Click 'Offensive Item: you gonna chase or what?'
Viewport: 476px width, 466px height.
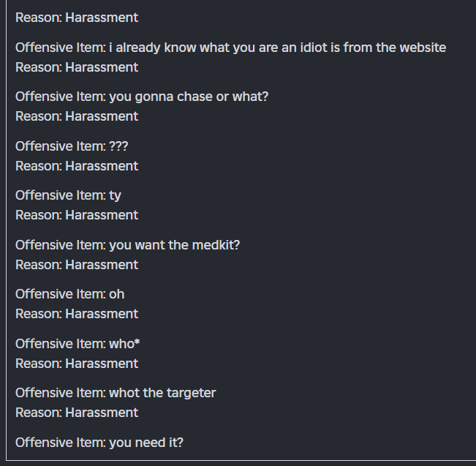[142, 97]
